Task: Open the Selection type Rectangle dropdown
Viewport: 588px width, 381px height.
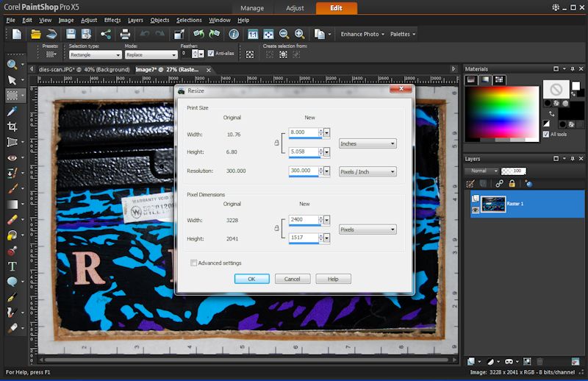Action: pyautogui.click(x=96, y=54)
